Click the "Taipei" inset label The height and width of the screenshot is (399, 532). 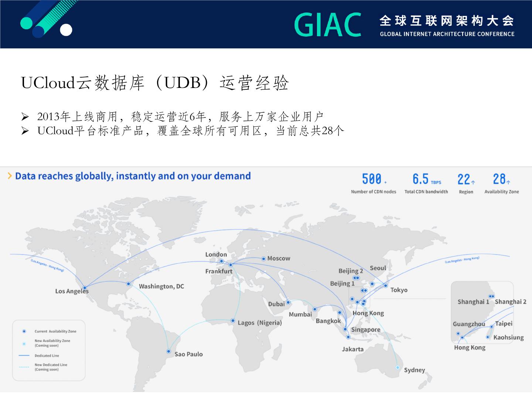click(504, 324)
